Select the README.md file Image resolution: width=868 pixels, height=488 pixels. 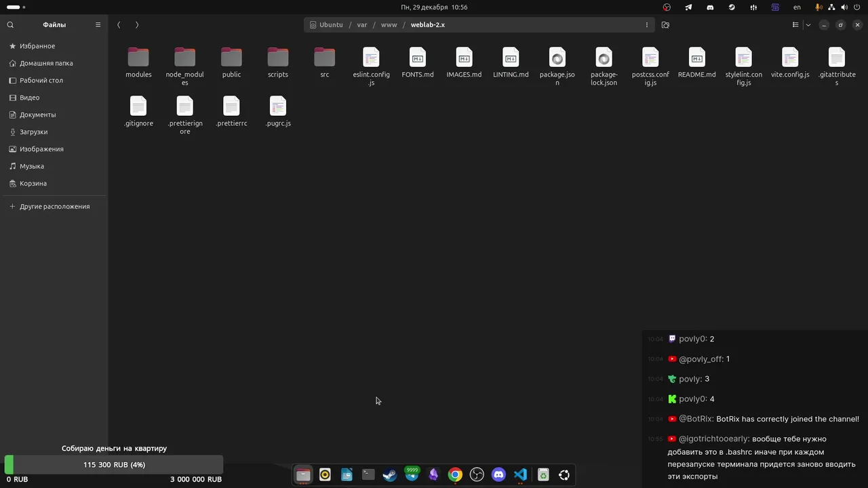coord(697,63)
